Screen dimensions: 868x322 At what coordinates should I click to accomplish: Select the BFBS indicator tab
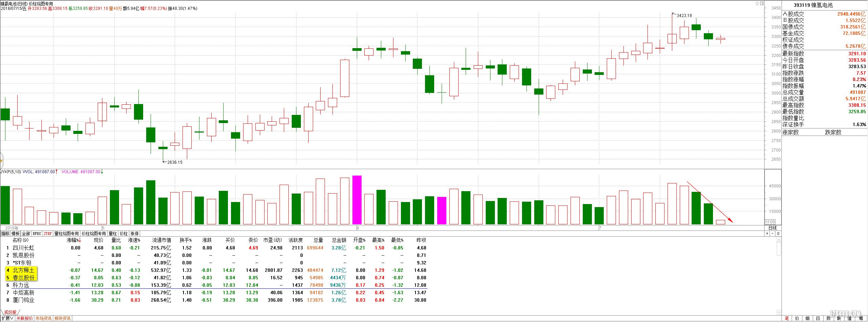(37, 234)
